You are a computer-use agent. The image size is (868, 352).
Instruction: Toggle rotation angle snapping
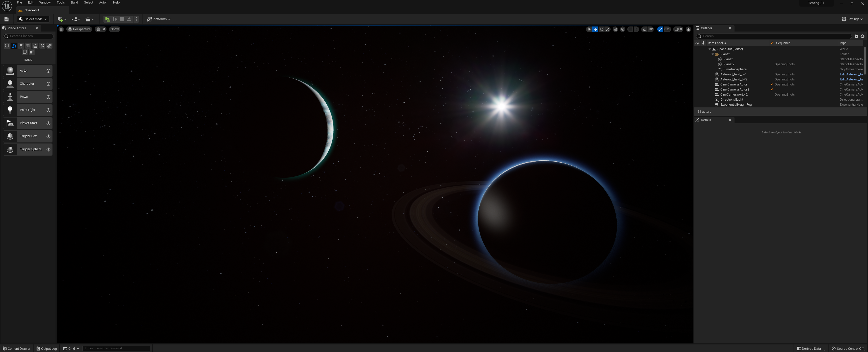coord(644,29)
